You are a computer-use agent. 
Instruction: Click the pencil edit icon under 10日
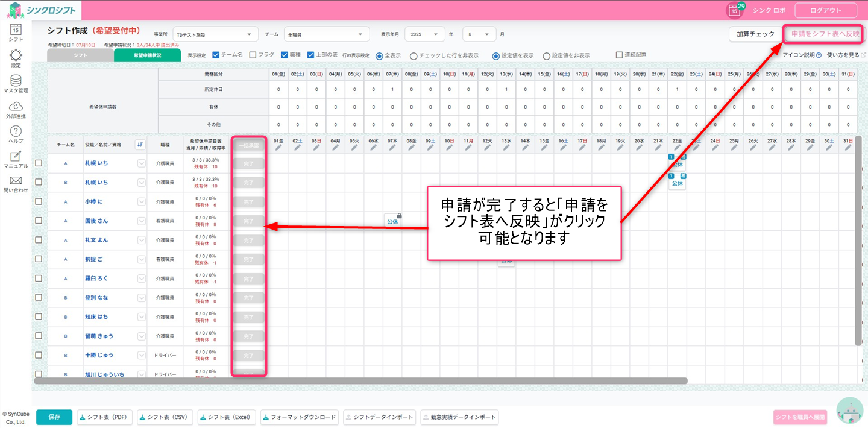(449, 148)
